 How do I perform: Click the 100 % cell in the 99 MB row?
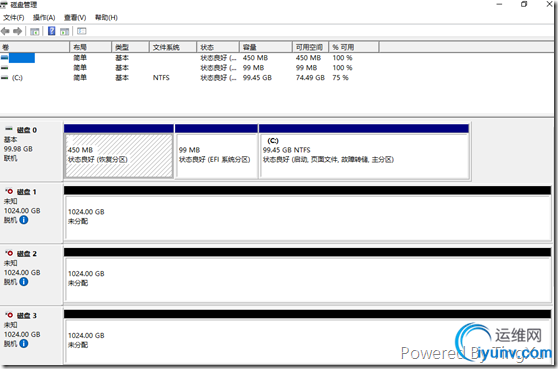[x=342, y=68]
